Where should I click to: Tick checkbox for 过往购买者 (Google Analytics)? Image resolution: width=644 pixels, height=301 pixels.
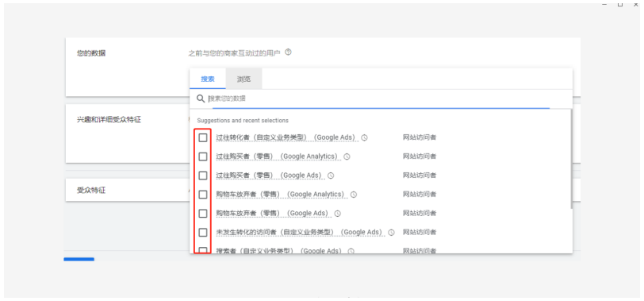(x=203, y=156)
